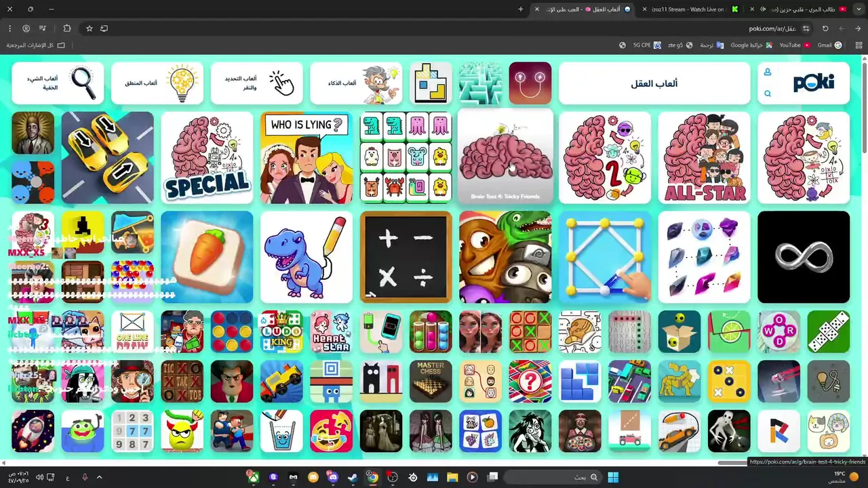Open the yellow blocks puzzle game tile
Viewport: 868px width, 488px height.
(431, 83)
